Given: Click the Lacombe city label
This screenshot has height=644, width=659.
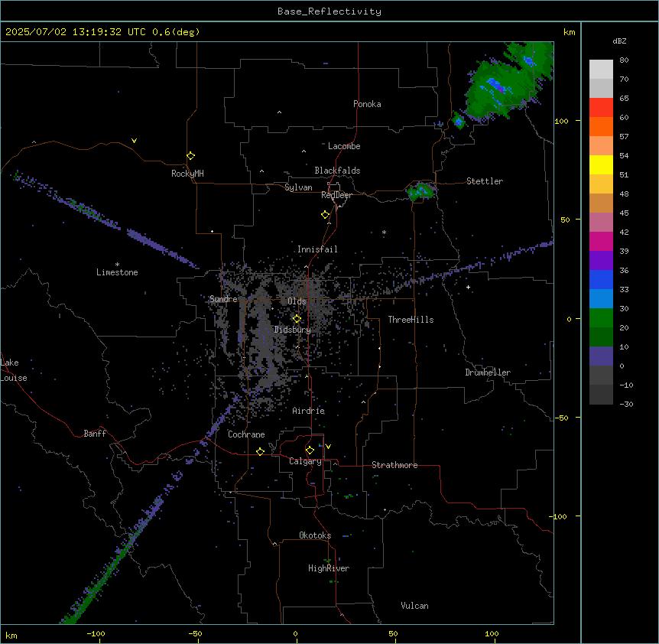Looking at the screenshot, I should click(344, 146).
